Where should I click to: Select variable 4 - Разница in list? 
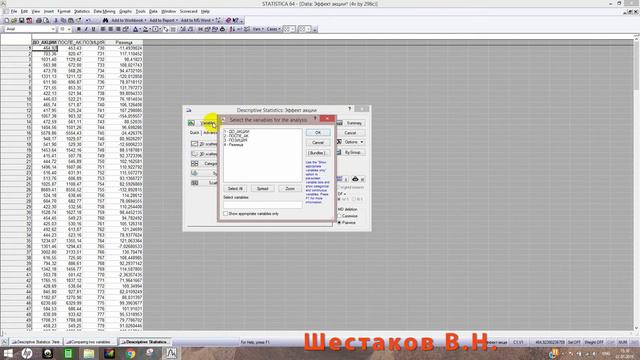click(234, 145)
